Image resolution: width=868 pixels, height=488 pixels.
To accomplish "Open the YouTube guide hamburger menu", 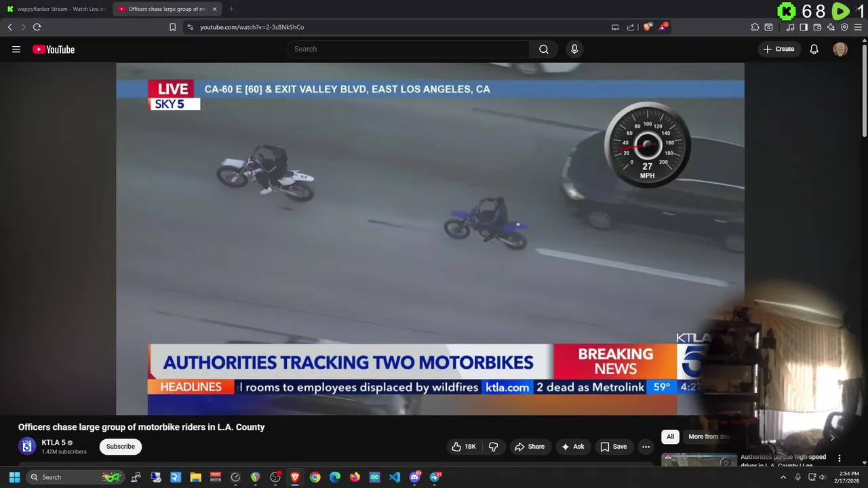I will tap(16, 49).
